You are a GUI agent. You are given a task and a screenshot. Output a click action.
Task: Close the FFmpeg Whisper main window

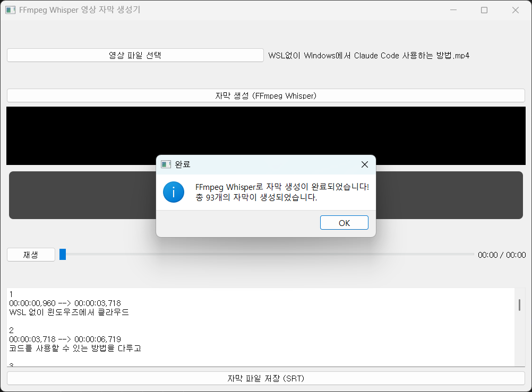click(x=516, y=10)
